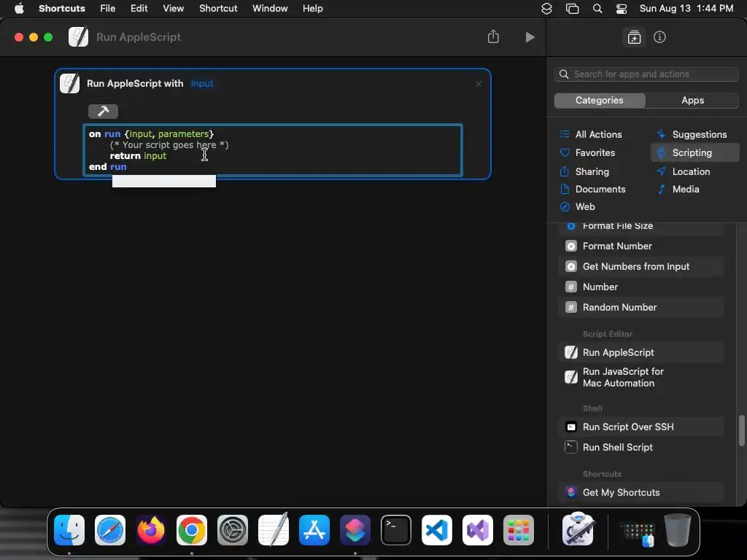Show shortcut details info icon
This screenshot has width=747, height=560.
[x=659, y=37]
